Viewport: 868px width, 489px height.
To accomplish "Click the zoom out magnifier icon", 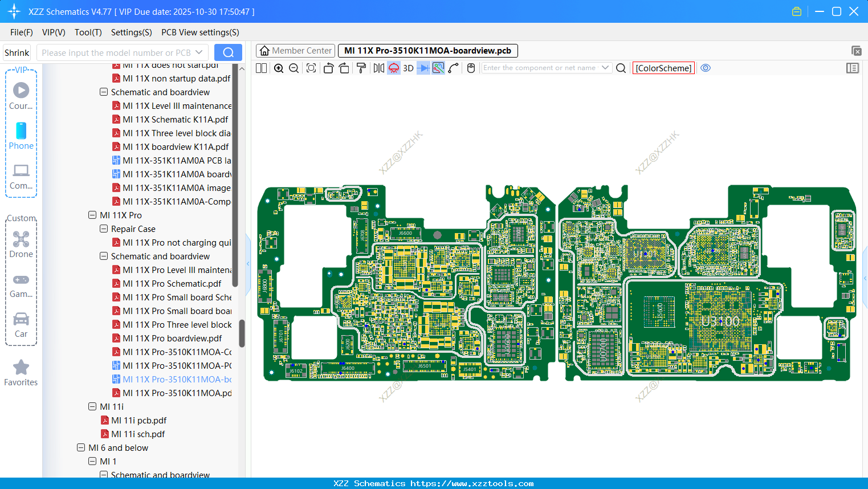I will [294, 68].
